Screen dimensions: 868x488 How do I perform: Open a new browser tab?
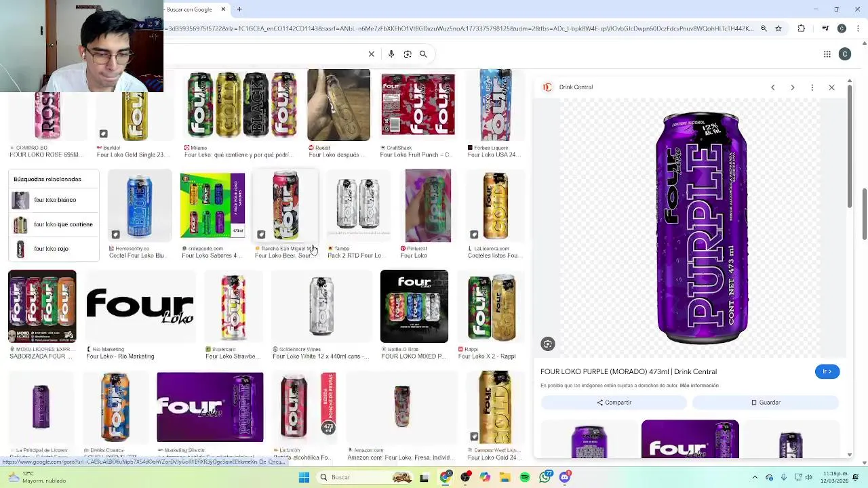(239, 9)
